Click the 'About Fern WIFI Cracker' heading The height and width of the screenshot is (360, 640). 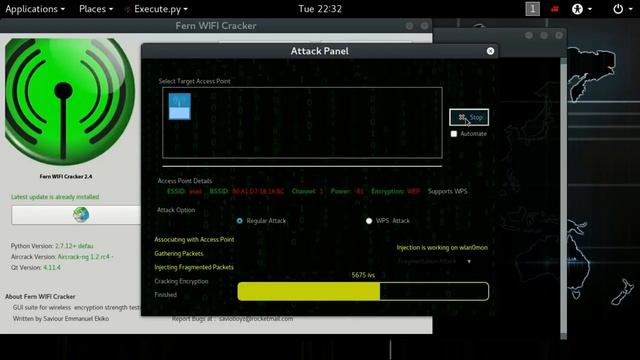[40, 297]
